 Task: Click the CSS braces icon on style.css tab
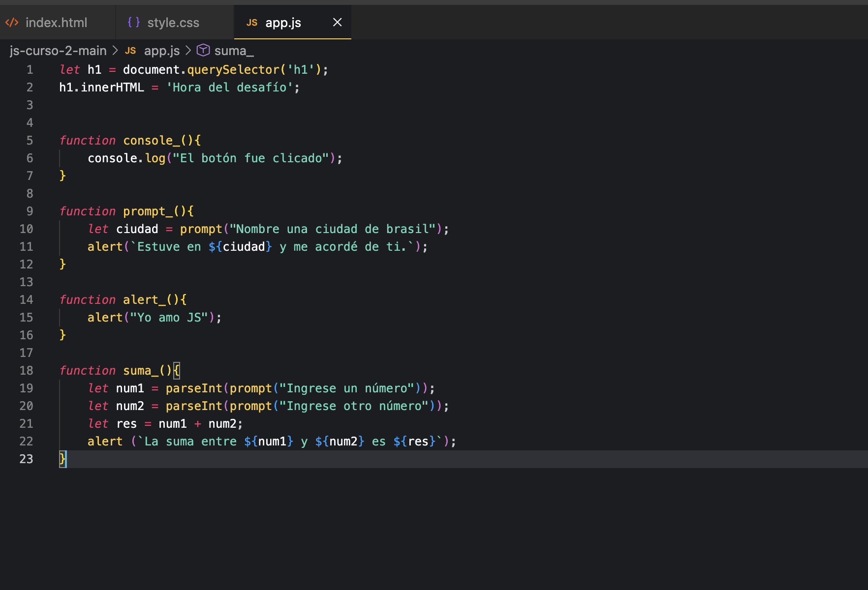click(x=133, y=22)
